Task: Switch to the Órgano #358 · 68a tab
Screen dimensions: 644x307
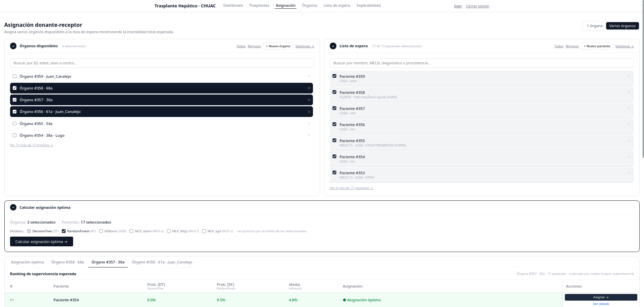Action: [67, 262]
